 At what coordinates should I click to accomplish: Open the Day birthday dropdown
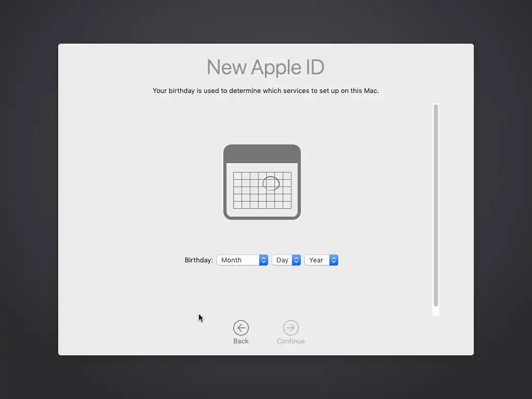click(286, 260)
